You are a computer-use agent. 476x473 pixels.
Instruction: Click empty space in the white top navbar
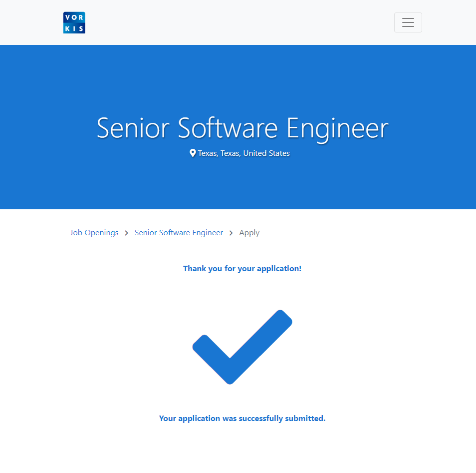[239, 22]
